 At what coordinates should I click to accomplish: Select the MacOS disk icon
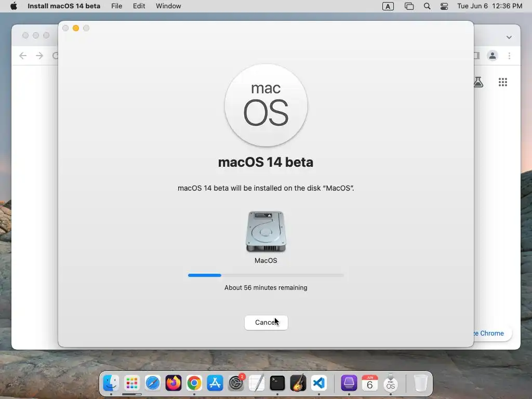click(x=266, y=231)
